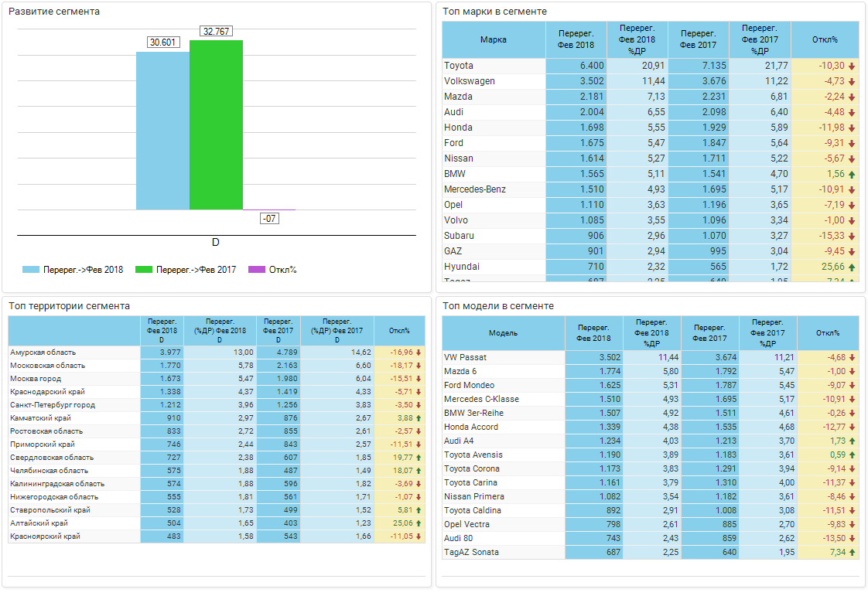This screenshot has height=613, width=868.
Task: Click the red down arrow in the Toyota brand row
Action: point(852,66)
